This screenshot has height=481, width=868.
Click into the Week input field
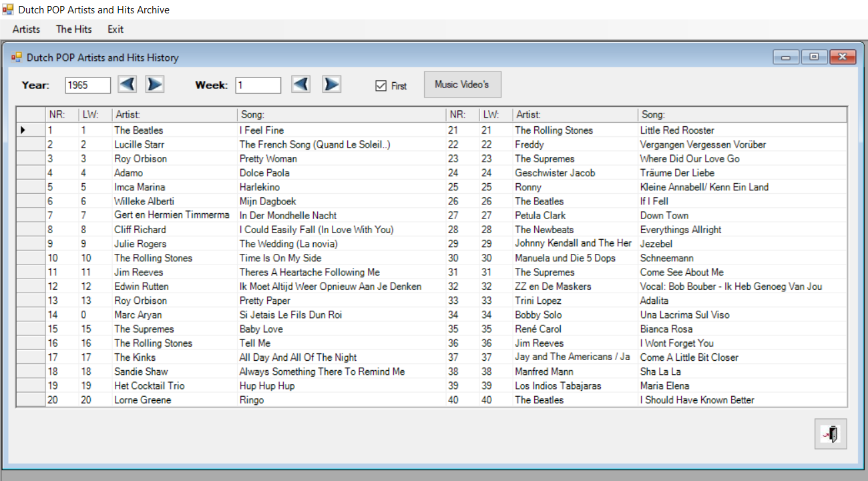click(258, 85)
